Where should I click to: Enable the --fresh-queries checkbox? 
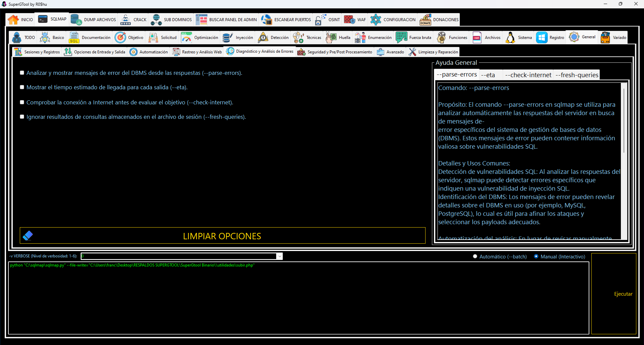pos(22,117)
